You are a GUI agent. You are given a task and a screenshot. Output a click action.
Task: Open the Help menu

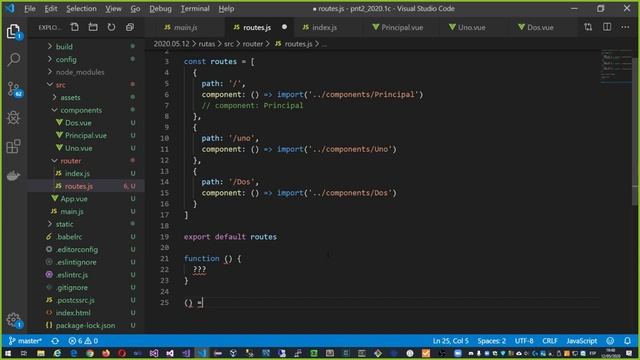[x=226, y=9]
